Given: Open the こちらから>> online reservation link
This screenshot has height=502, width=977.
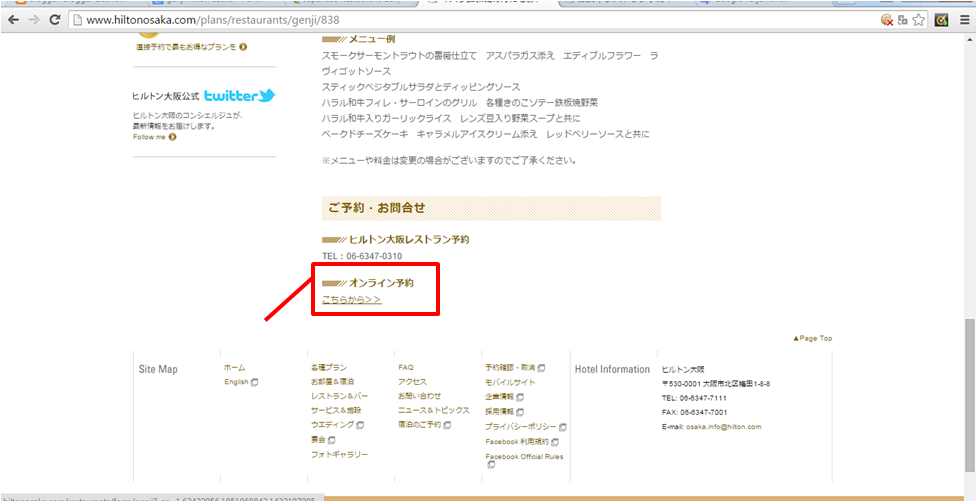Looking at the screenshot, I should click(x=351, y=300).
